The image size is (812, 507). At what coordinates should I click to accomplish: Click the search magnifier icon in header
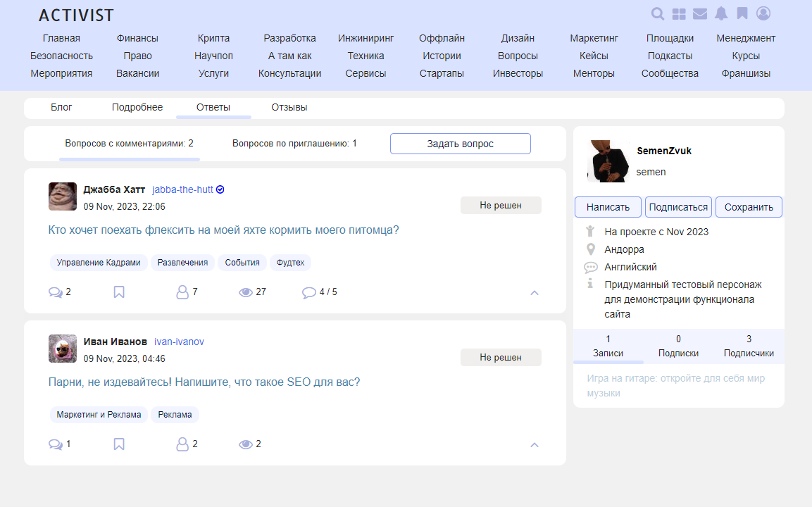[658, 13]
